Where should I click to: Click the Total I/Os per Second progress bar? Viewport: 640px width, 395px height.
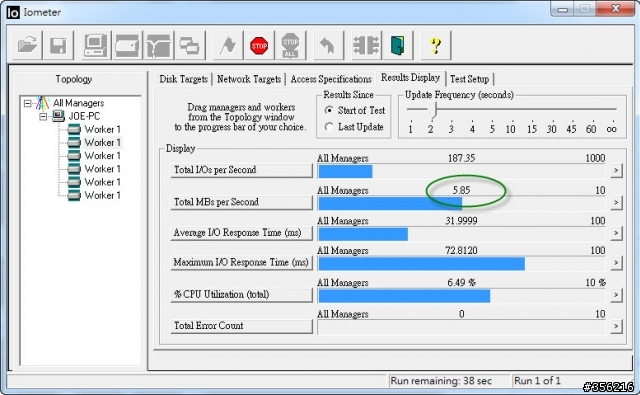(x=462, y=171)
